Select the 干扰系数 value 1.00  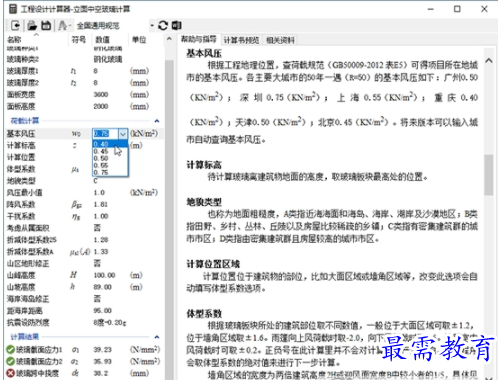(x=101, y=216)
